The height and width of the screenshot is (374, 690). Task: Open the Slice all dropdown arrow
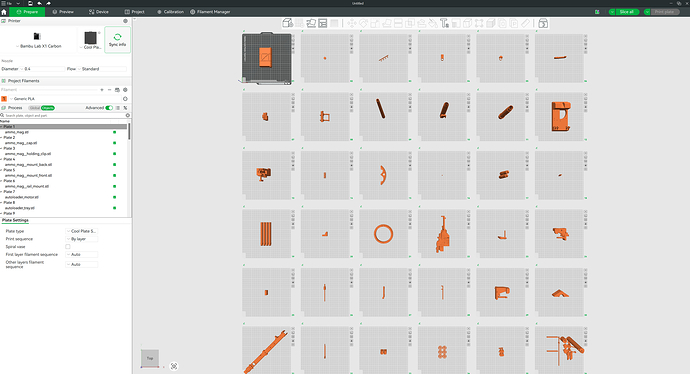tap(612, 12)
